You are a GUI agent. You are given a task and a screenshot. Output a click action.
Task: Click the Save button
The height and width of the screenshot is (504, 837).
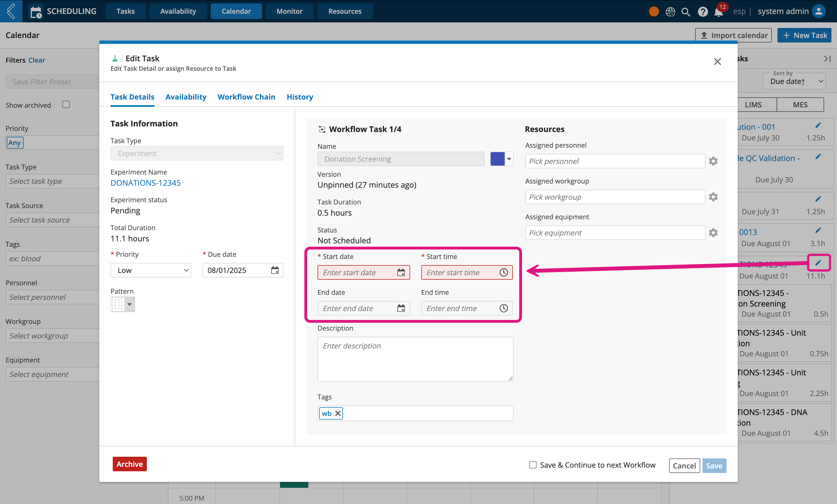[714, 466]
